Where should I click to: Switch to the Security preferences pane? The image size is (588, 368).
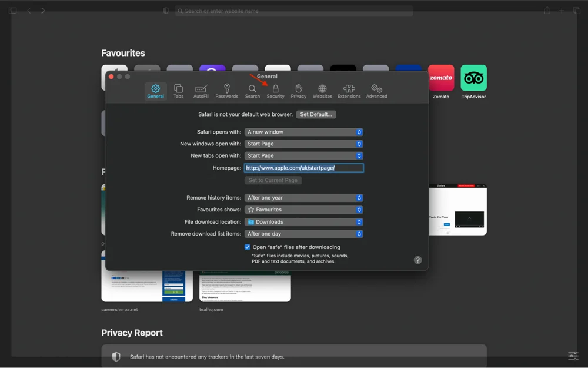(x=275, y=91)
